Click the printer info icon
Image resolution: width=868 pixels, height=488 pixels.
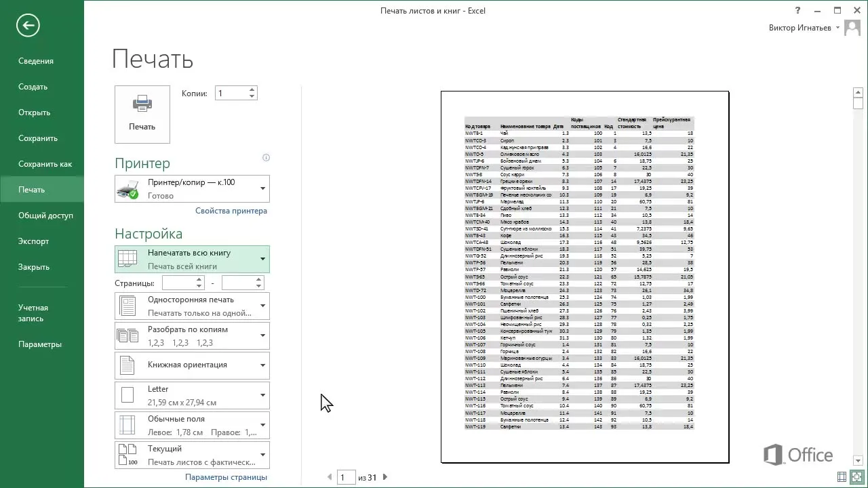tap(266, 158)
